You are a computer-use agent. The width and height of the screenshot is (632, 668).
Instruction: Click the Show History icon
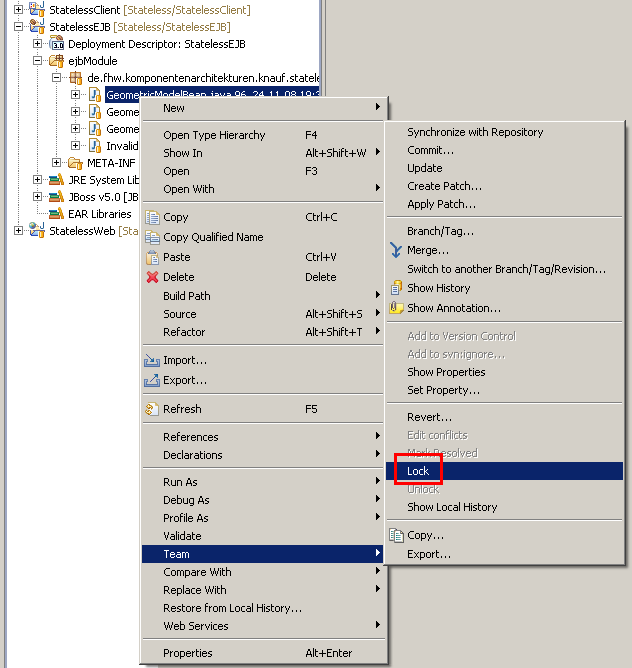pos(396,288)
